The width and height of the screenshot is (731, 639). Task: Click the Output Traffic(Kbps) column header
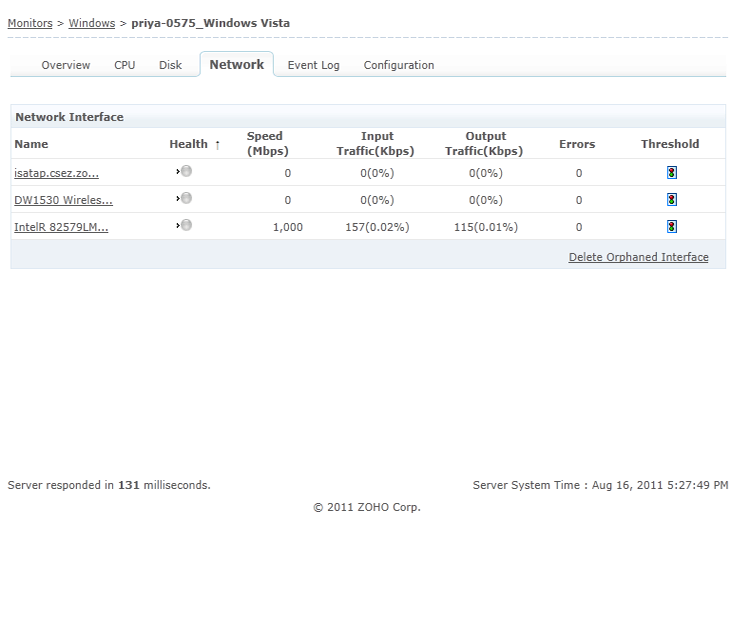tap(484, 144)
